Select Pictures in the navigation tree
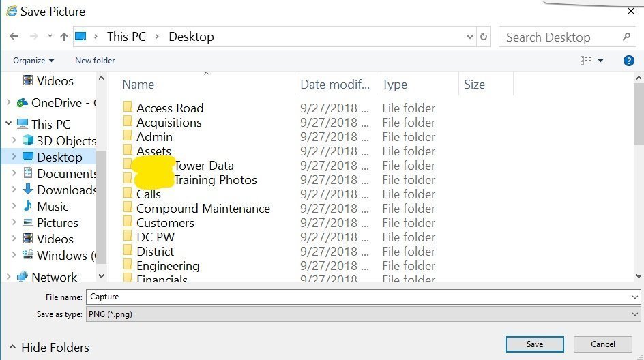This screenshot has width=644, height=360. [x=50, y=223]
